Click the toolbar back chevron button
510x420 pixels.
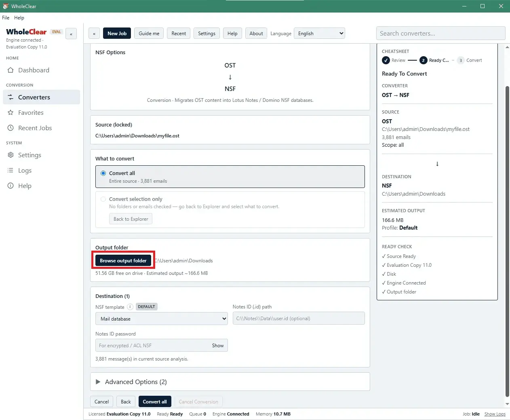click(94, 34)
